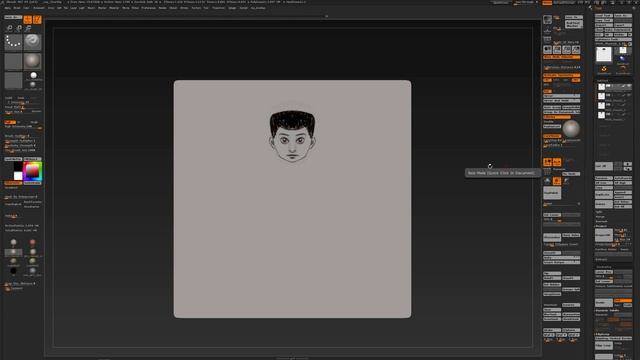
Task: Collapse the Edgeloop section header
Action: (x=602, y=334)
